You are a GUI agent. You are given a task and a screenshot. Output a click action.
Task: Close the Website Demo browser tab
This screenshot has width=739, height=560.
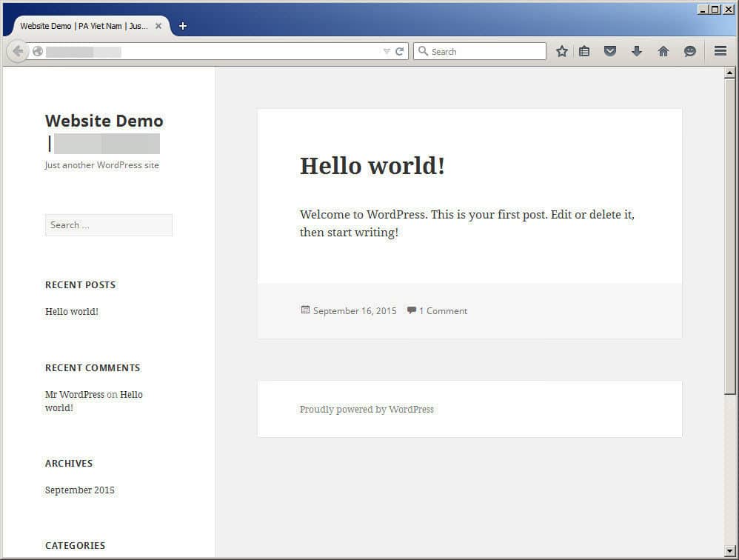point(158,26)
